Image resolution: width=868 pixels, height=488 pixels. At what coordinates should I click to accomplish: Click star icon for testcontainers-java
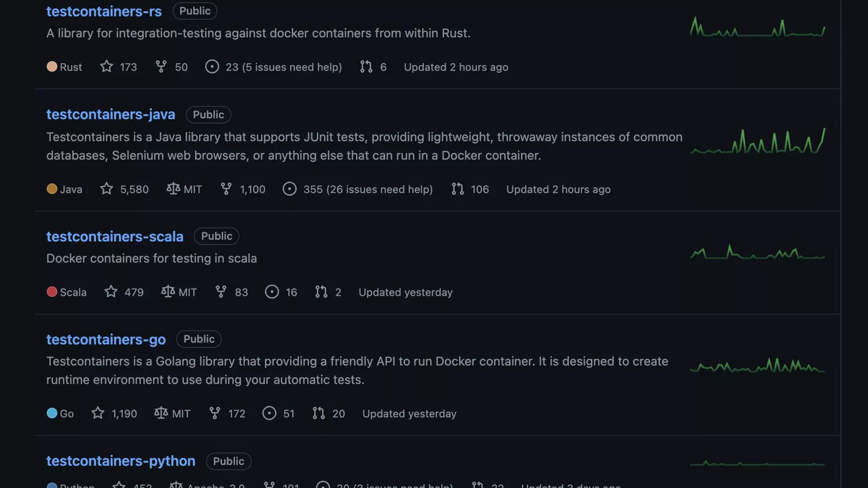click(x=107, y=189)
